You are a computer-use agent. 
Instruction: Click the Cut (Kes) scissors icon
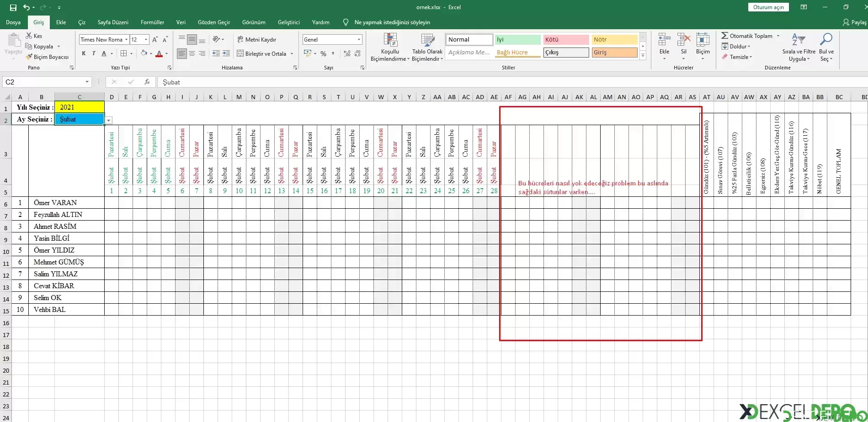pos(29,36)
